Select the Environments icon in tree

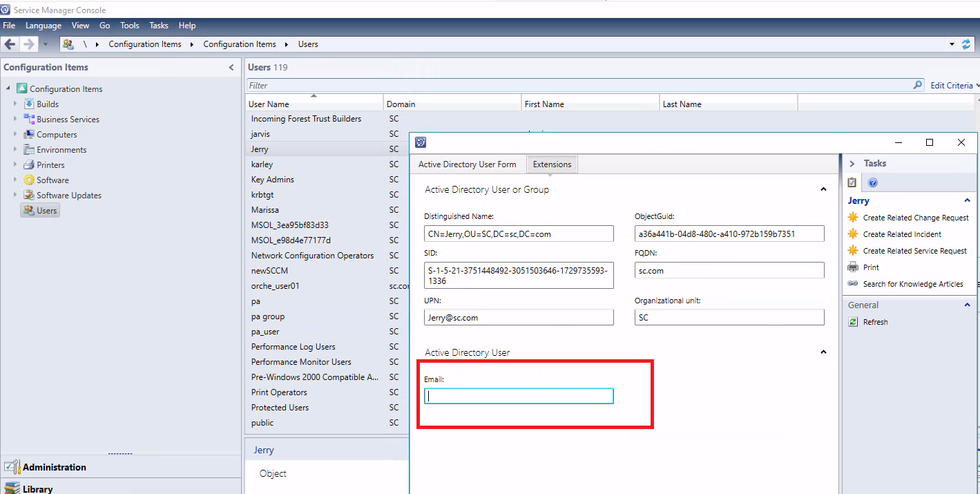click(x=29, y=149)
